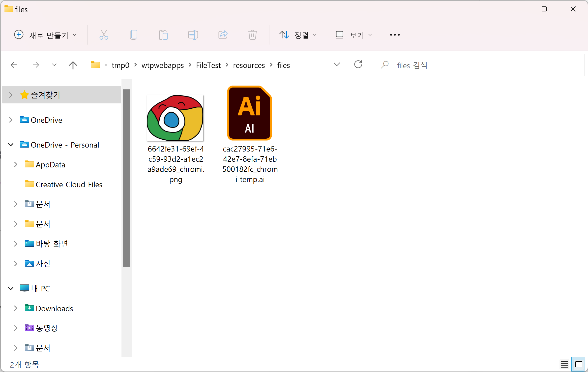The image size is (588, 372).
Task: Open the 정렬 sort dropdown
Action: (x=298, y=35)
